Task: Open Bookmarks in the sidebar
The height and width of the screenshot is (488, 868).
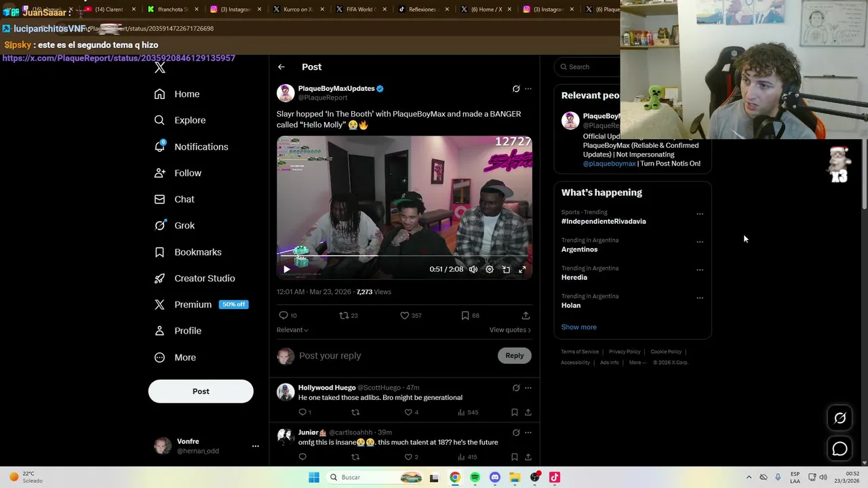Action: 187,252
